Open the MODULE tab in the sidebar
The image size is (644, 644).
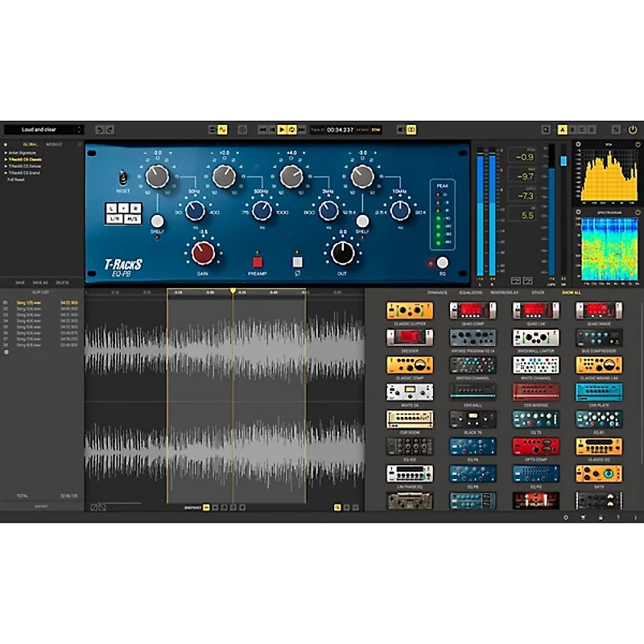[55, 144]
